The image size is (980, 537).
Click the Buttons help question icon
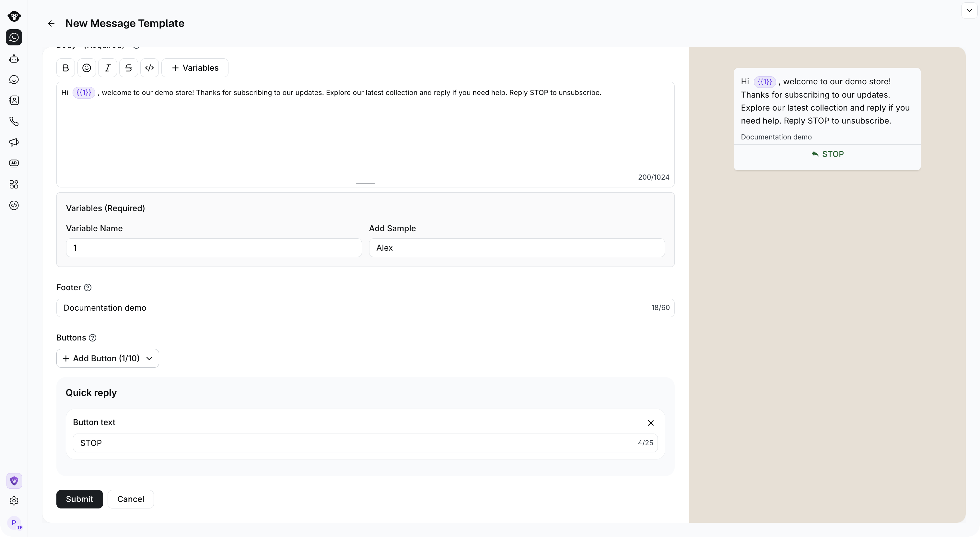[x=92, y=338]
